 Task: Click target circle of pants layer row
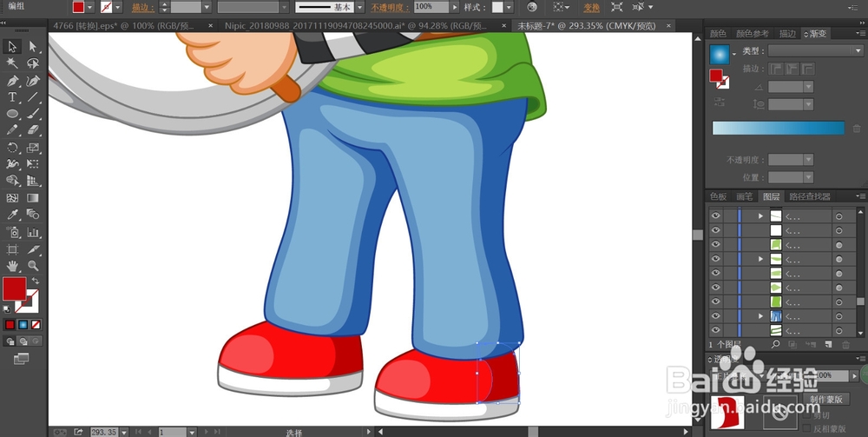[x=838, y=316]
